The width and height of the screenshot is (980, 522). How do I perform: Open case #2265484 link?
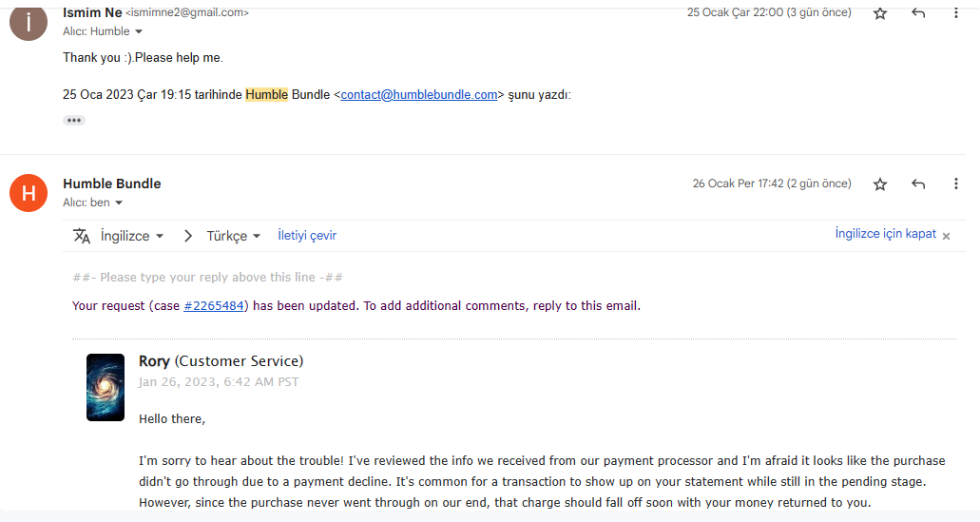click(215, 306)
